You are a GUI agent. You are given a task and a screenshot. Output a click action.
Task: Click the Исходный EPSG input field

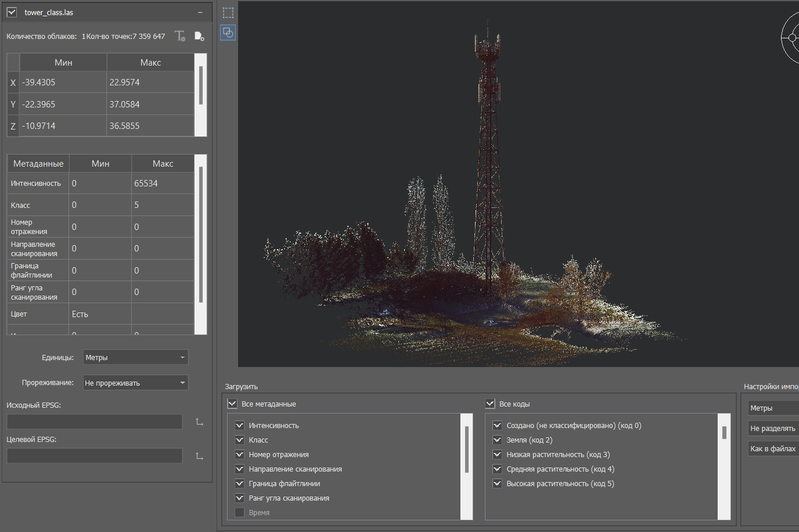click(95, 422)
